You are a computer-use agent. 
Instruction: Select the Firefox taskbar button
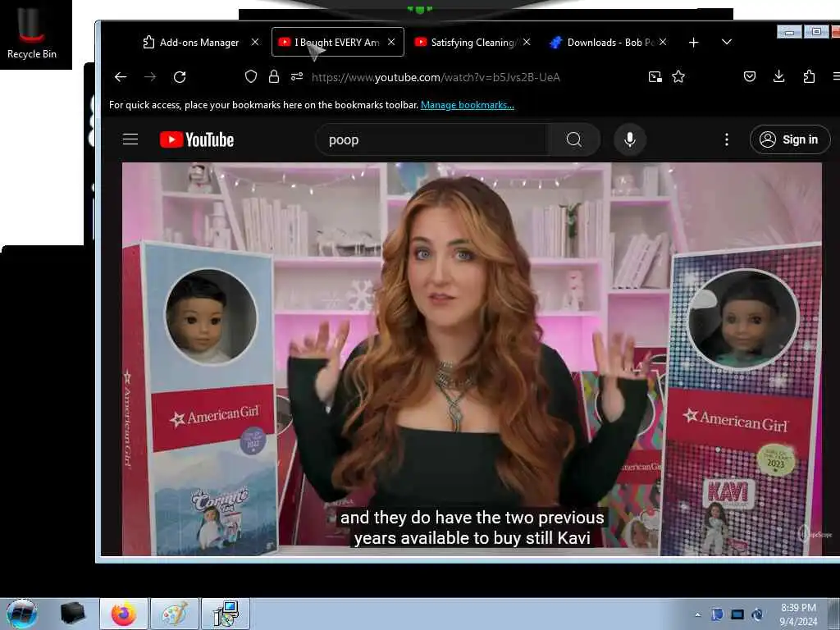(x=124, y=614)
